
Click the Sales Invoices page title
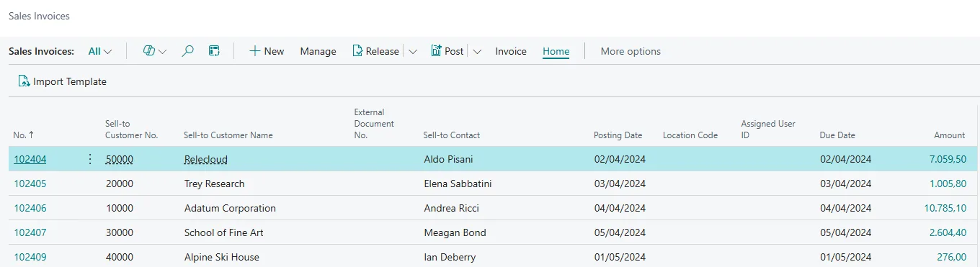[x=39, y=15]
